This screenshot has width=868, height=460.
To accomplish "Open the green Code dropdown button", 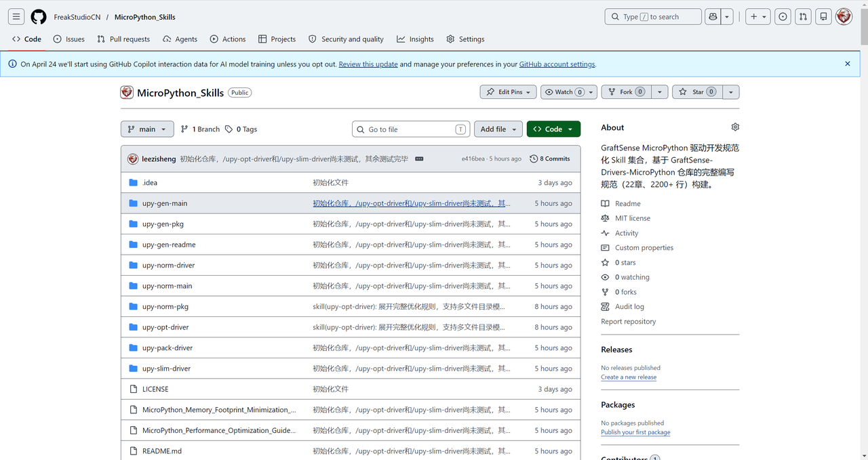I will click(553, 129).
